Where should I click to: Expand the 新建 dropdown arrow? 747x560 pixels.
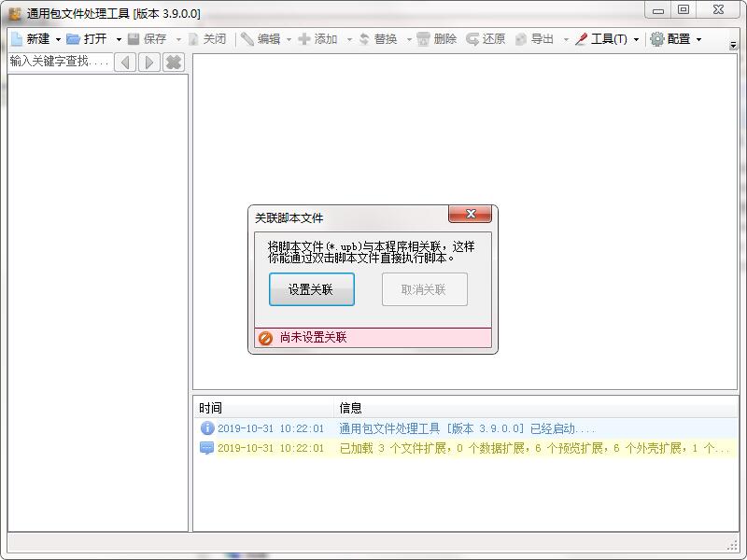(x=56, y=39)
